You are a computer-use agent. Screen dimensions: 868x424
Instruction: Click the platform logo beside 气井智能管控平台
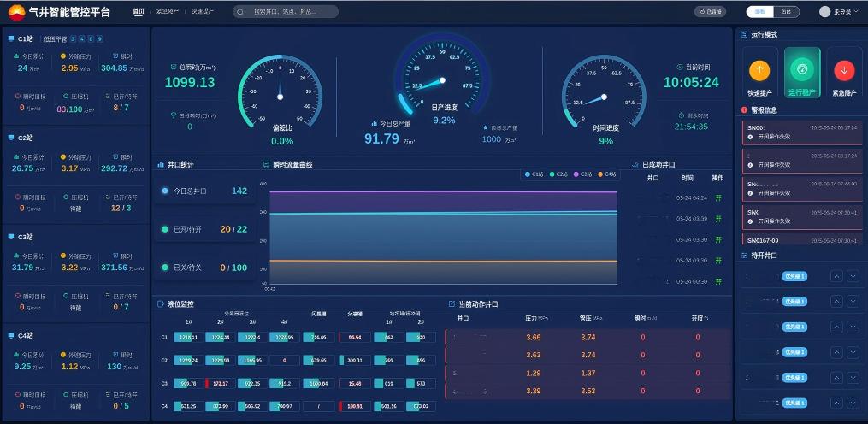click(x=16, y=11)
